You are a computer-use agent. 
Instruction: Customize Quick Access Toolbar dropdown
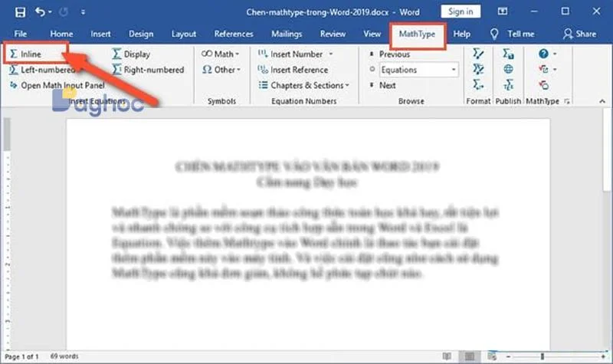[x=83, y=12]
